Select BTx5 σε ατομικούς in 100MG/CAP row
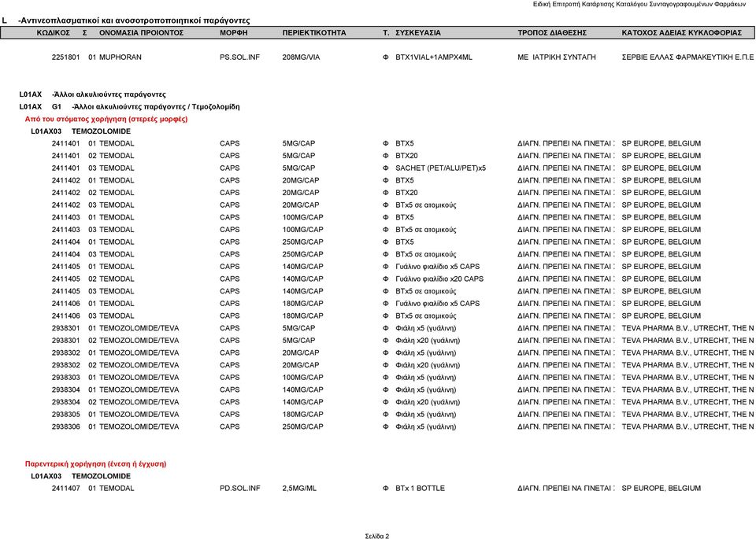The width and height of the screenshot is (756, 539). tap(426, 230)
